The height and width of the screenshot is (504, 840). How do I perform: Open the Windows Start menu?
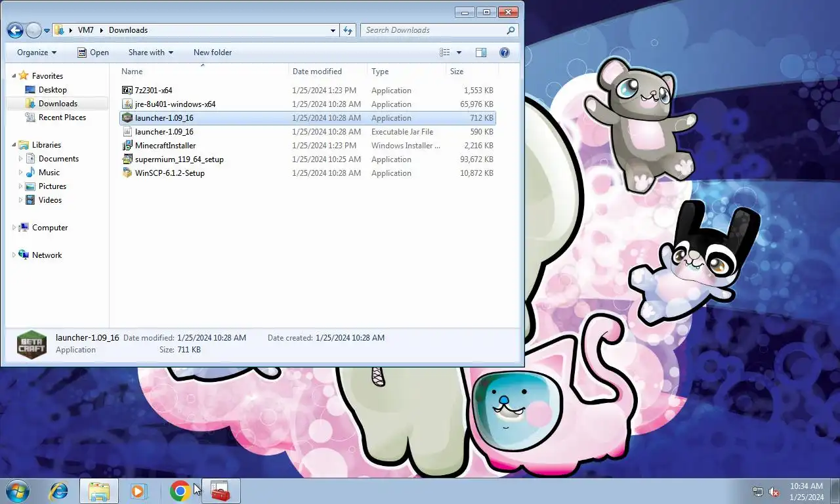[16, 491]
